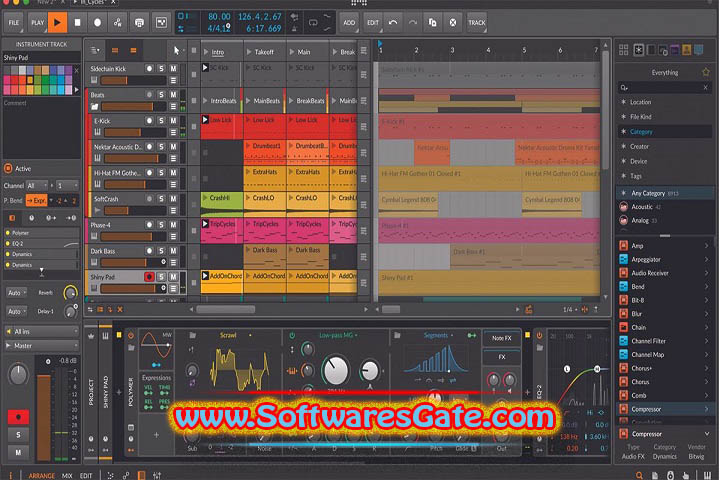Adjust the Reverb send knob
Viewport: 720px width, 480px height.
coord(70,292)
